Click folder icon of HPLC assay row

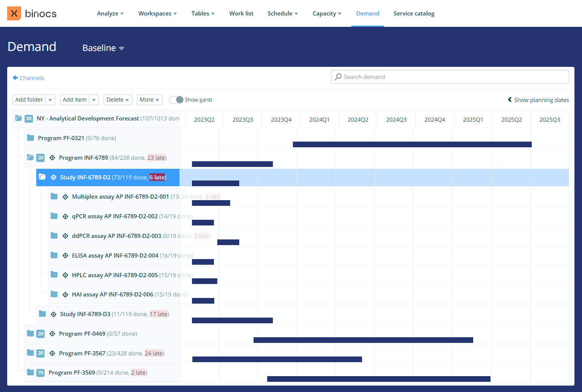(54, 275)
